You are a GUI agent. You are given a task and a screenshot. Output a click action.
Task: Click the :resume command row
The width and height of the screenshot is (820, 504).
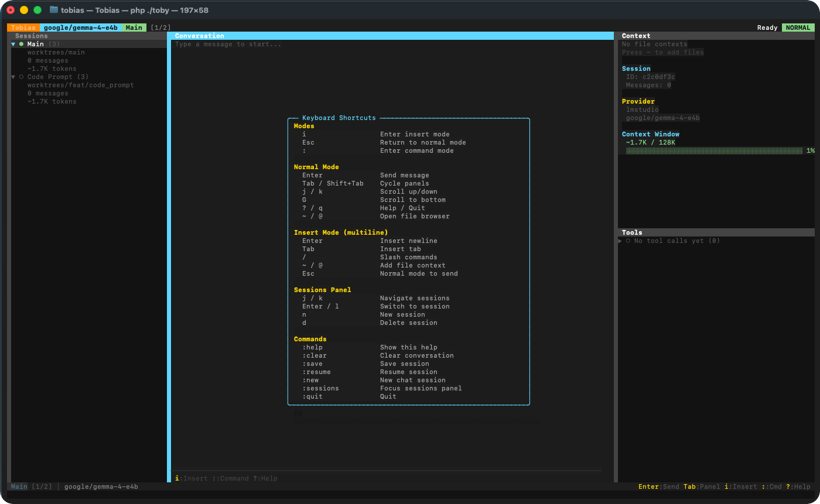pyautogui.click(x=409, y=372)
